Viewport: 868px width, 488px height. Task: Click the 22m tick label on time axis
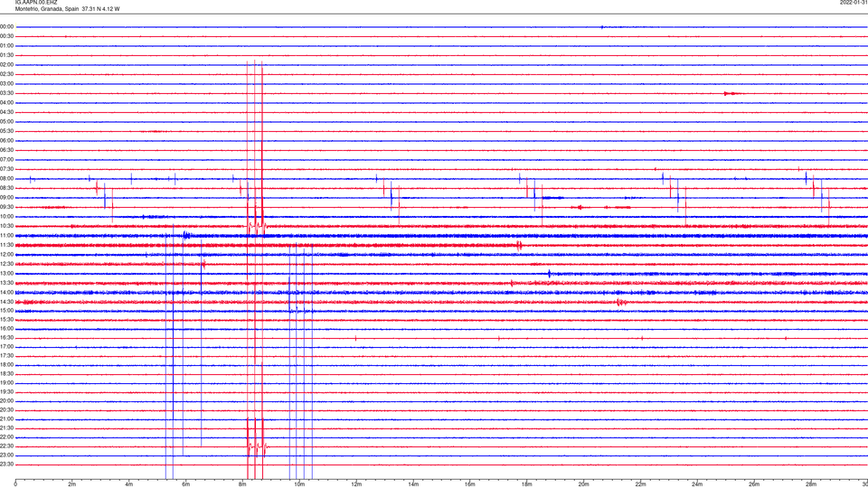[x=640, y=484]
